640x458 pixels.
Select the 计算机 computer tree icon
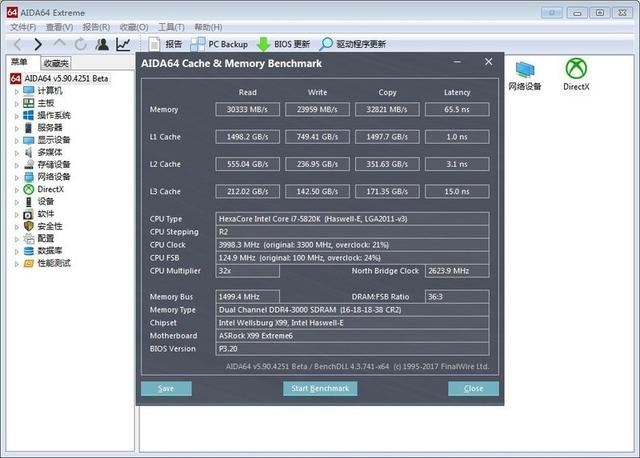[29, 91]
